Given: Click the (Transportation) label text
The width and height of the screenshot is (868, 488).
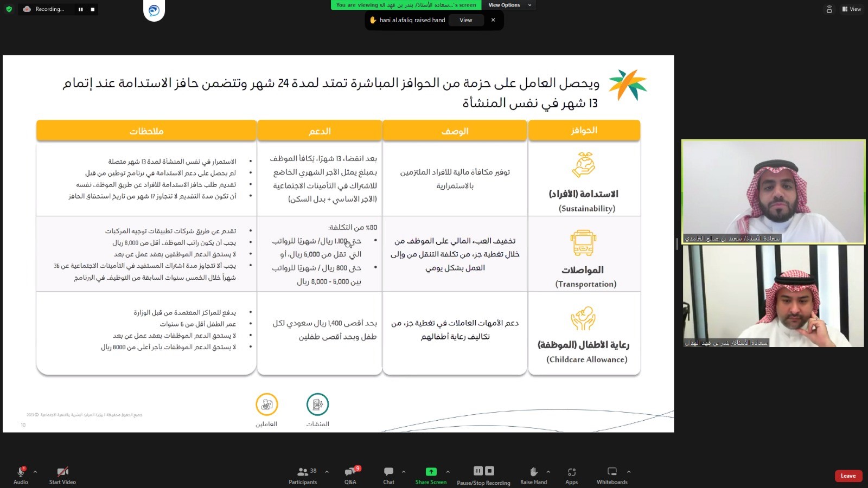Looking at the screenshot, I should click(586, 284).
